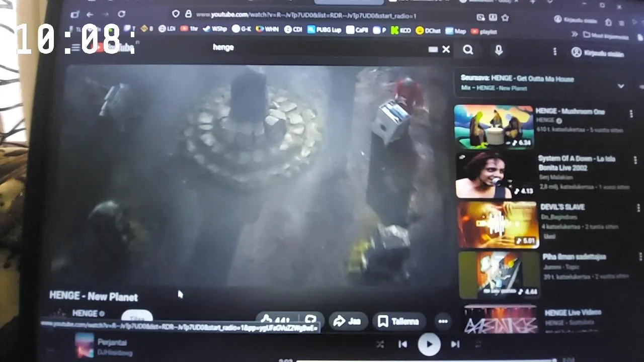Screen dimensions: 644x362
Task: Open the WShp bookmark
Action: click(x=215, y=29)
